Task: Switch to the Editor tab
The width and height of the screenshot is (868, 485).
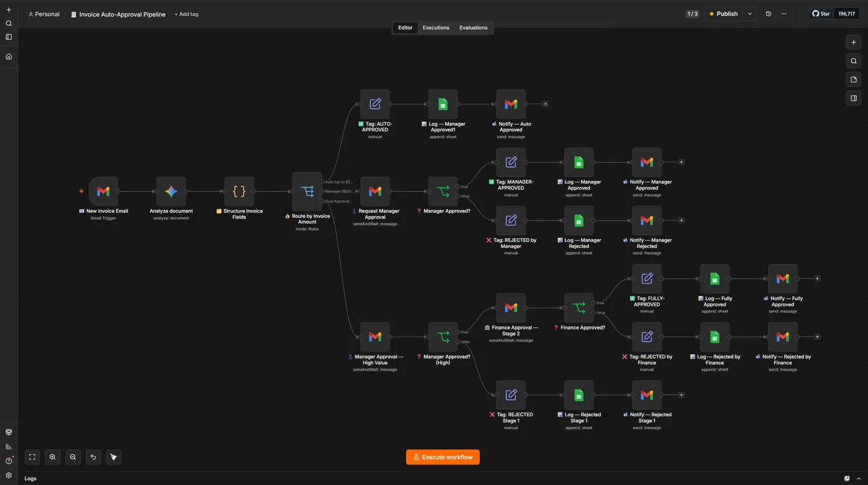Action: pyautogui.click(x=405, y=28)
